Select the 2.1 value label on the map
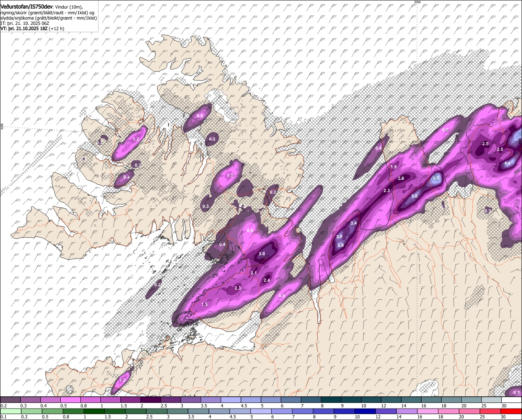Image resolution: width=522 pixels, height=420 pixels. click(x=253, y=273)
